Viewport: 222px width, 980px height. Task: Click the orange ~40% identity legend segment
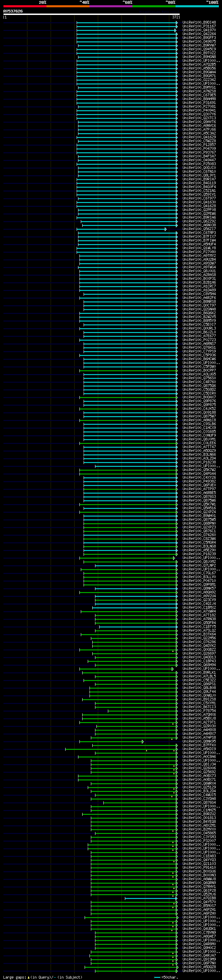68,6
